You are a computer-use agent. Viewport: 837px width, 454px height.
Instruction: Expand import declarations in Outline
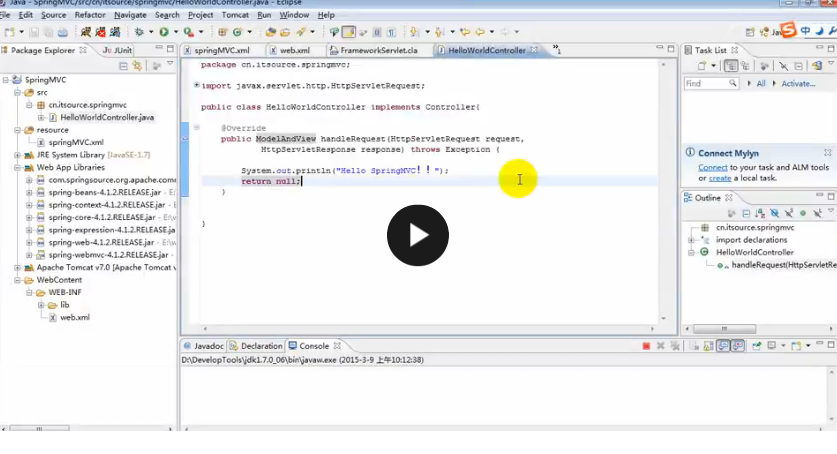[691, 240]
